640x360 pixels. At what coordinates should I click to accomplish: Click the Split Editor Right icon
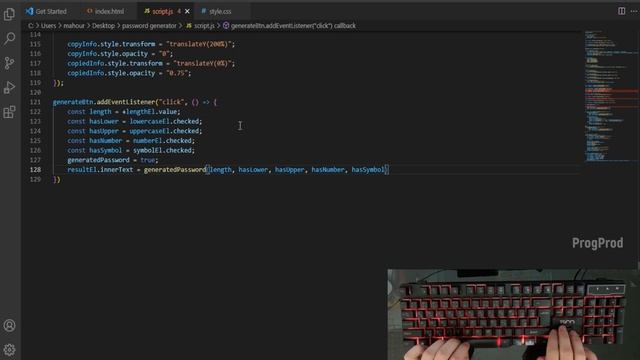[621, 11]
